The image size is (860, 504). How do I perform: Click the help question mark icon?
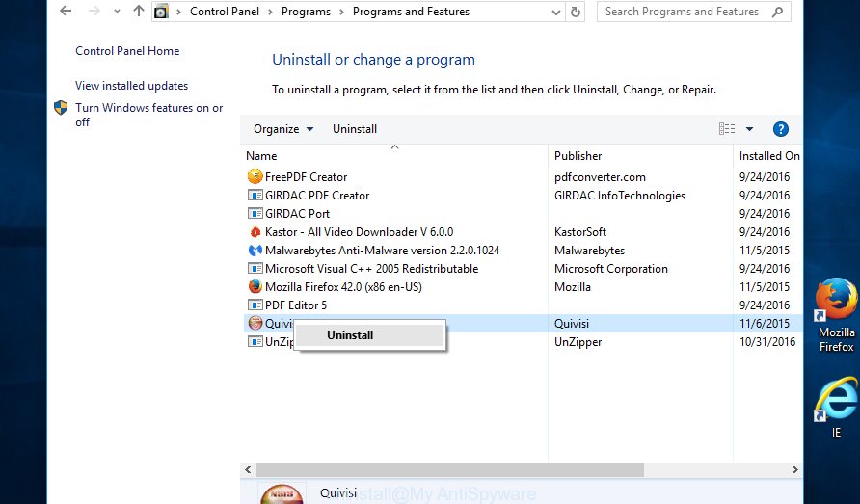coord(781,129)
